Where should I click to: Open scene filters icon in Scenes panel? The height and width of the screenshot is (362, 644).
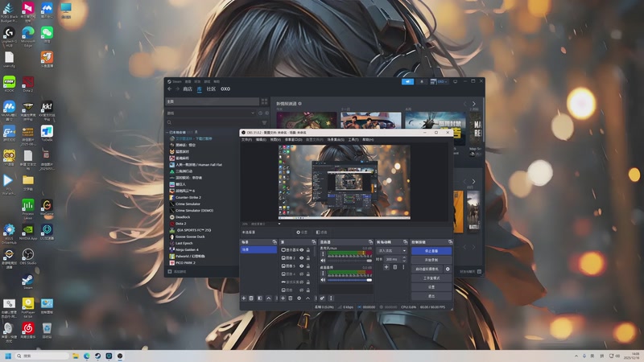(x=260, y=298)
